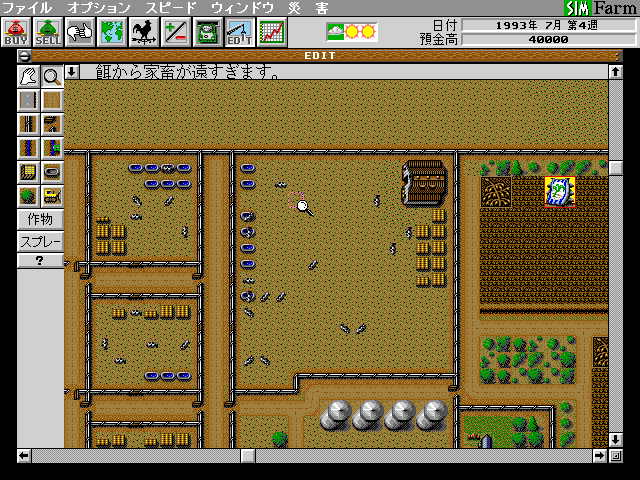Open the スピード menu
The width and height of the screenshot is (640, 480).
point(171,7)
